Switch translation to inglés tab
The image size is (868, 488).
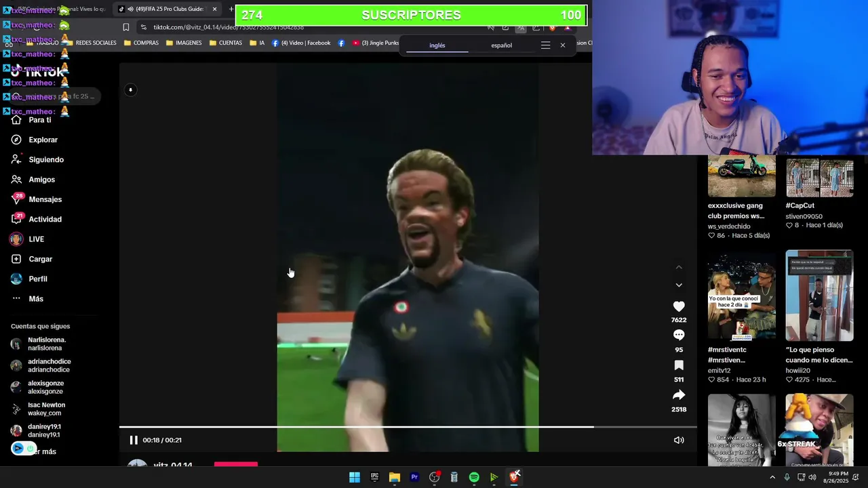point(437,45)
